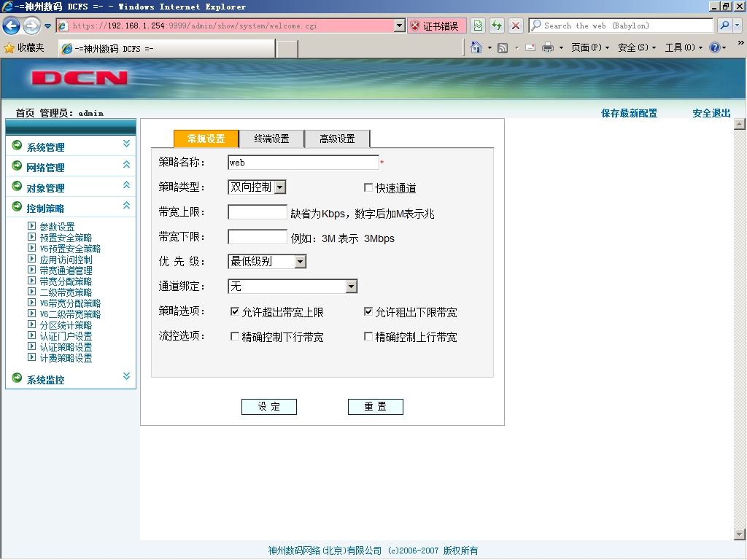
Task: Click the arrow icon beside V6带宽分配策略
Action: [x=32, y=303]
